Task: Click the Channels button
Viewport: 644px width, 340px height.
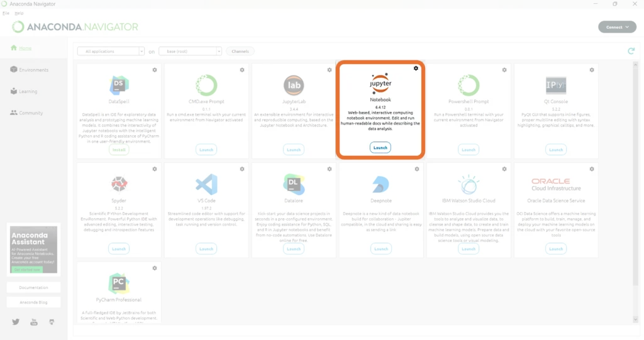Action: pos(240,52)
